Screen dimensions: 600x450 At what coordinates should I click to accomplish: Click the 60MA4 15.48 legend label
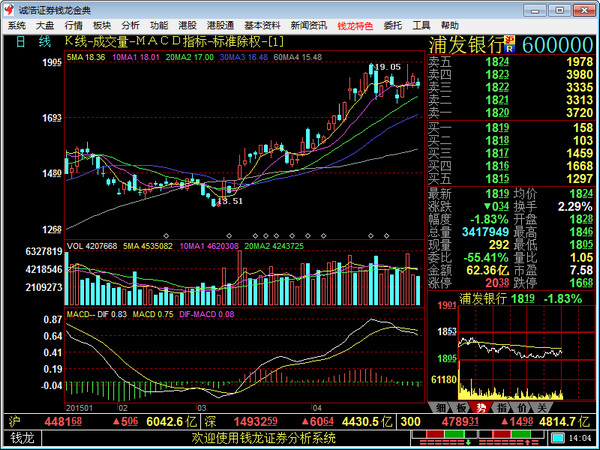[x=298, y=57]
